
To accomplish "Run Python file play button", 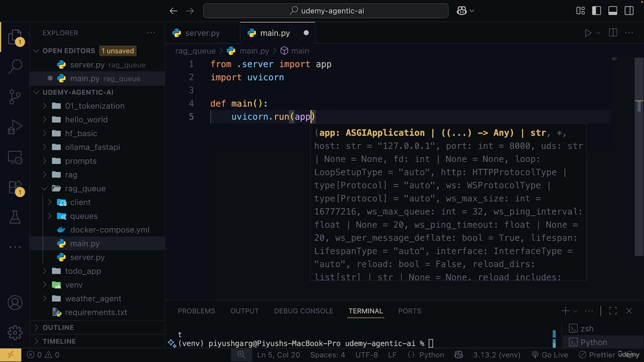I will point(588,33).
